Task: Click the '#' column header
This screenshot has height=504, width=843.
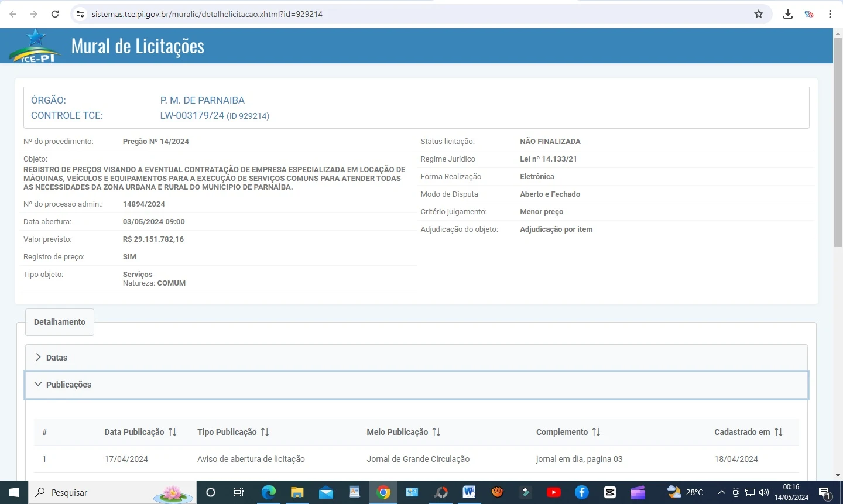Action: (x=44, y=432)
